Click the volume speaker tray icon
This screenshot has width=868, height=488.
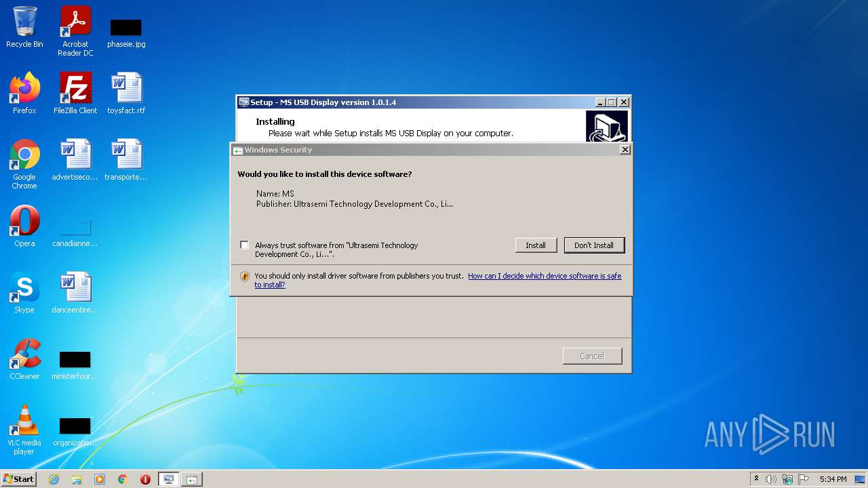pyautogui.click(x=771, y=479)
